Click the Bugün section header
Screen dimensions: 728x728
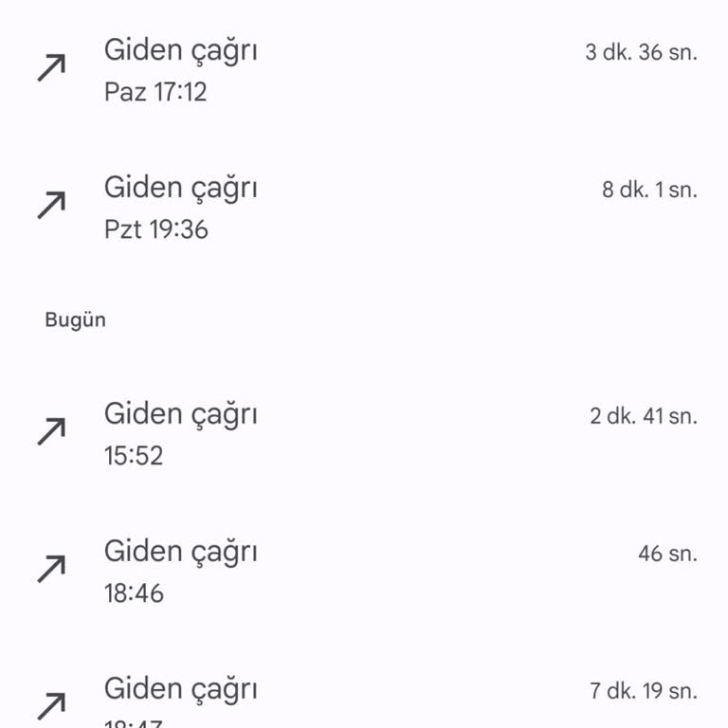coord(76,320)
